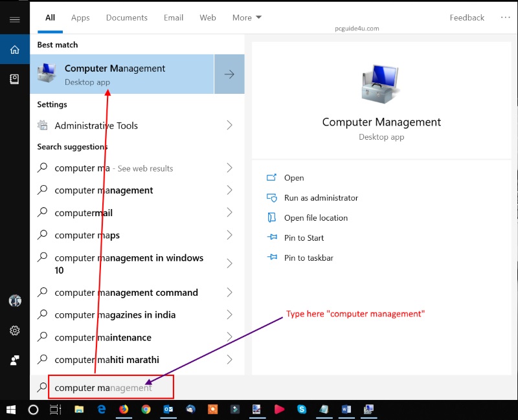Switch to the Apps tab
This screenshot has width=518, height=420.
[x=80, y=17]
